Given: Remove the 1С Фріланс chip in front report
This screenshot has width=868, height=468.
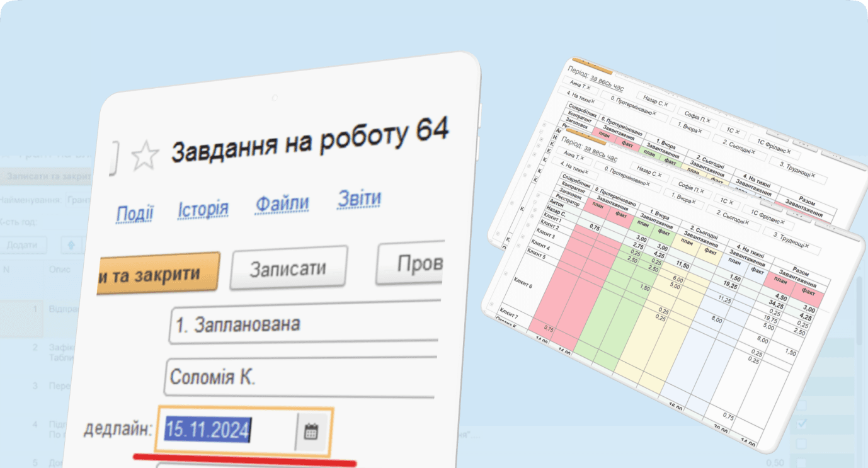Looking at the screenshot, I should pos(782,222).
